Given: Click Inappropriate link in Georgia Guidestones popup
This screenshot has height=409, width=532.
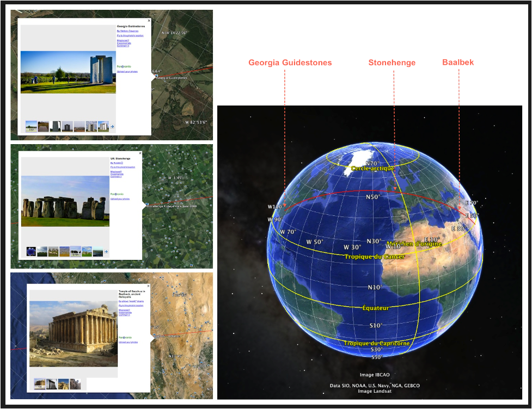Looking at the screenshot, I should pyautogui.click(x=124, y=44).
